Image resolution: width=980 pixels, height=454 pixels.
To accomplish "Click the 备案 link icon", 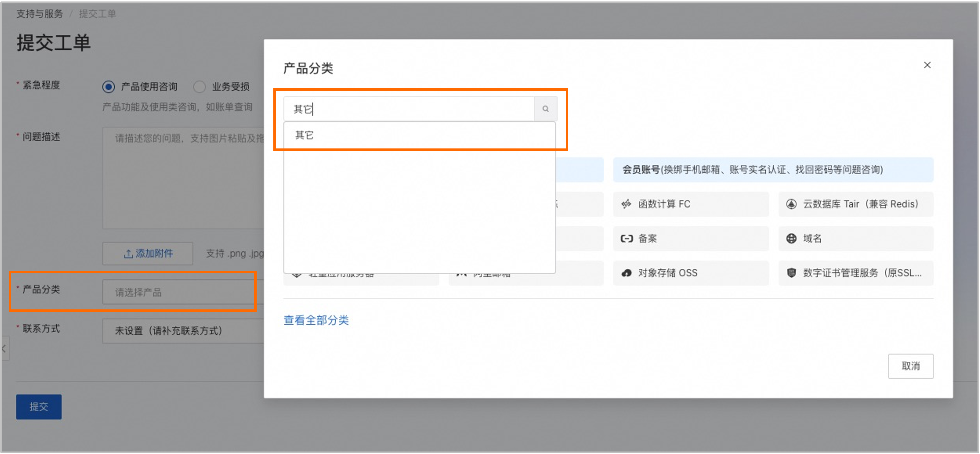I will pos(627,238).
